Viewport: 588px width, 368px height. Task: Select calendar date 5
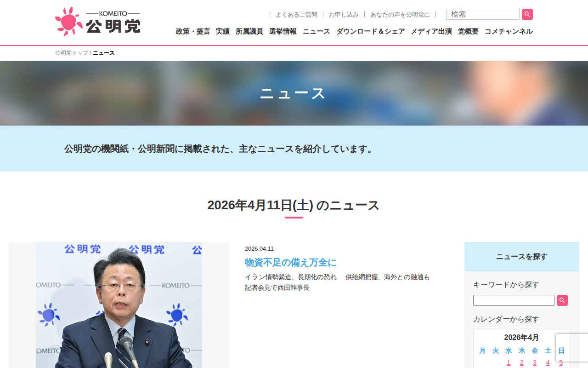pyautogui.click(x=561, y=362)
